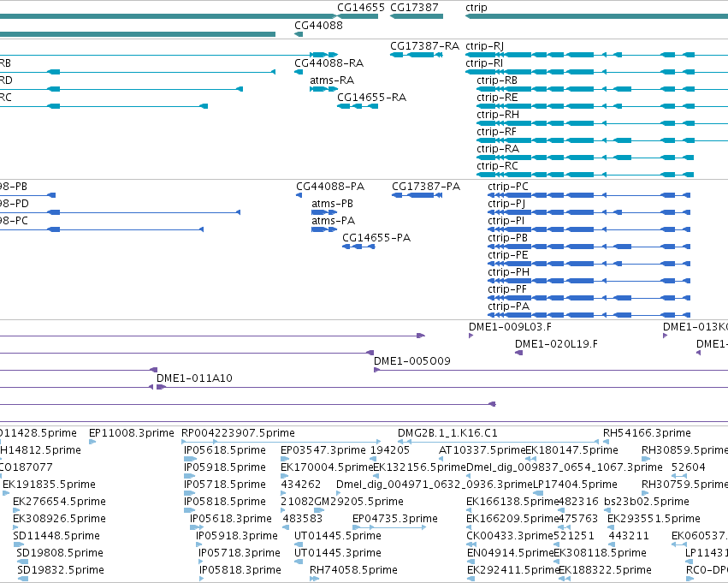Select the EK180147.5prime label

tap(571, 450)
